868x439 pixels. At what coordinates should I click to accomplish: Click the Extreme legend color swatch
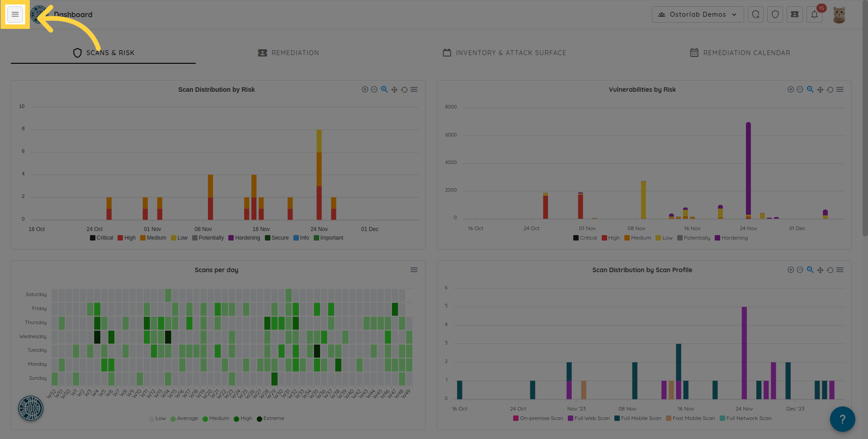(x=259, y=419)
